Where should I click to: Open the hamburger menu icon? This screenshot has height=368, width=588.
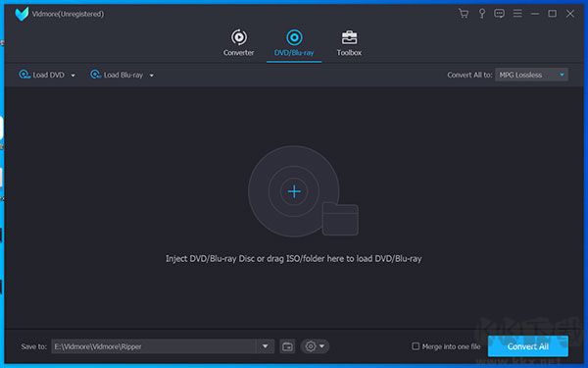point(517,14)
